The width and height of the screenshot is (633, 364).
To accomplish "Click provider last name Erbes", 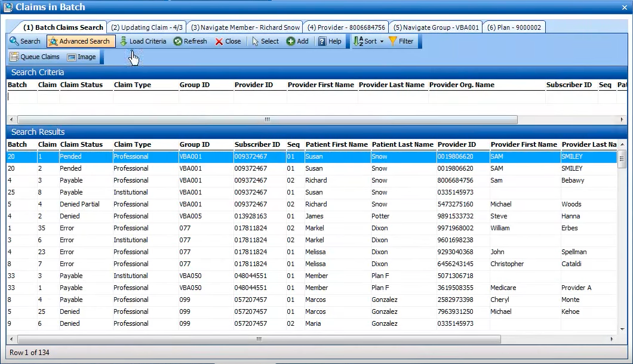I will [x=570, y=228].
